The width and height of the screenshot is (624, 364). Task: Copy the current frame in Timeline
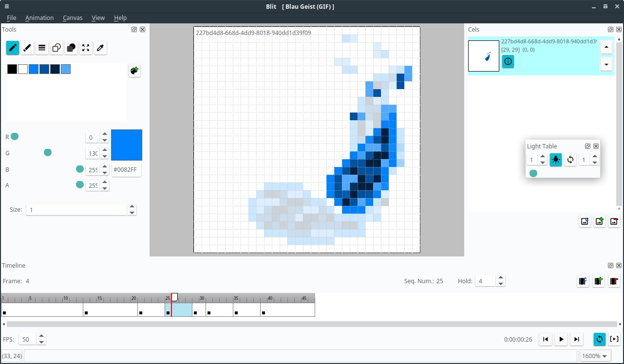click(583, 281)
